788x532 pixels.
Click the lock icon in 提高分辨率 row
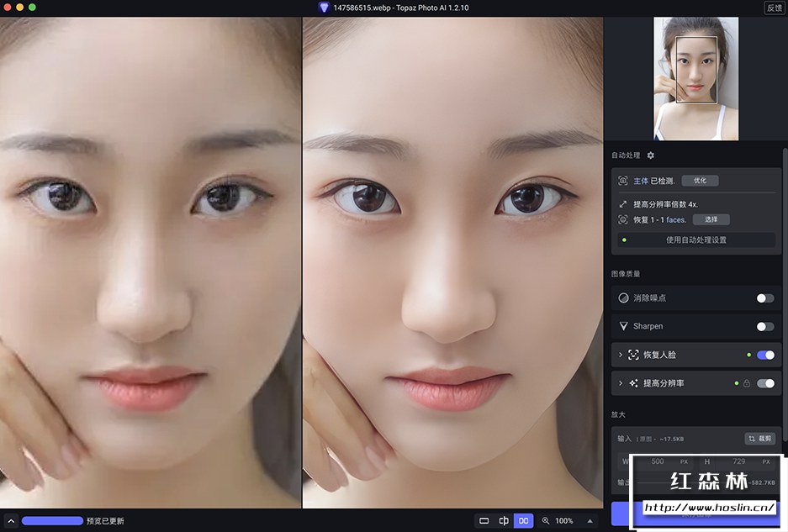point(746,383)
